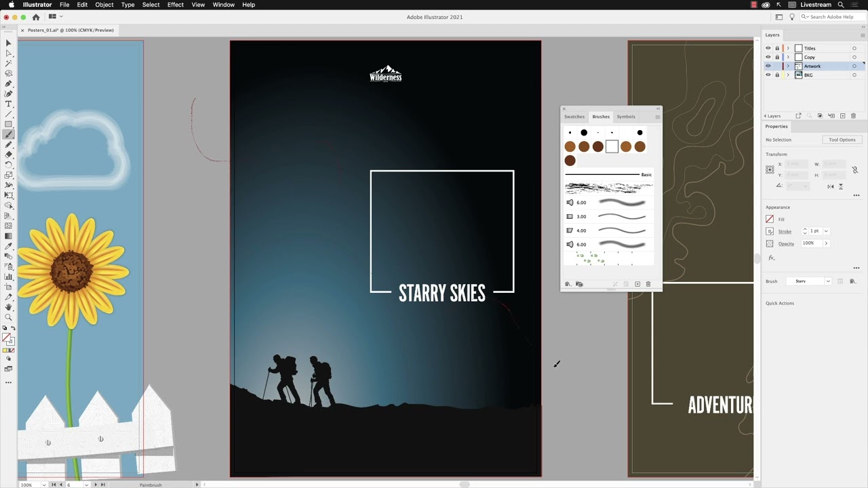The image size is (868, 488).
Task: Hide the Artwork layer
Action: click(x=768, y=66)
